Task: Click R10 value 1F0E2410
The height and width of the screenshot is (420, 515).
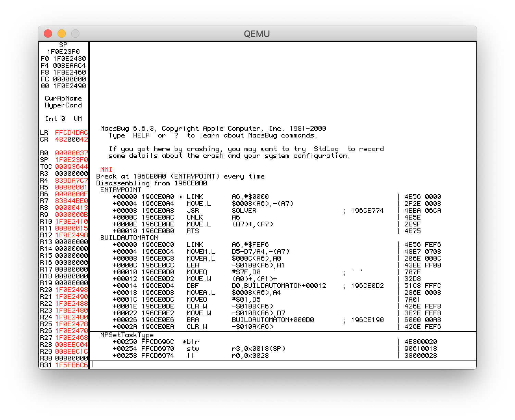Action: [x=71, y=221]
